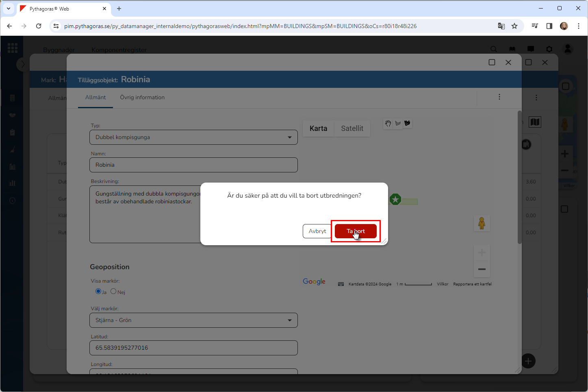Select the draw polygon tool on map

tap(398, 123)
